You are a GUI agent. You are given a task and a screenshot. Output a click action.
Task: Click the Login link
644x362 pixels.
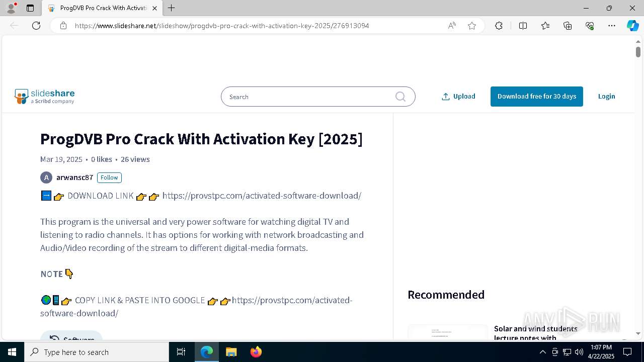point(606,97)
